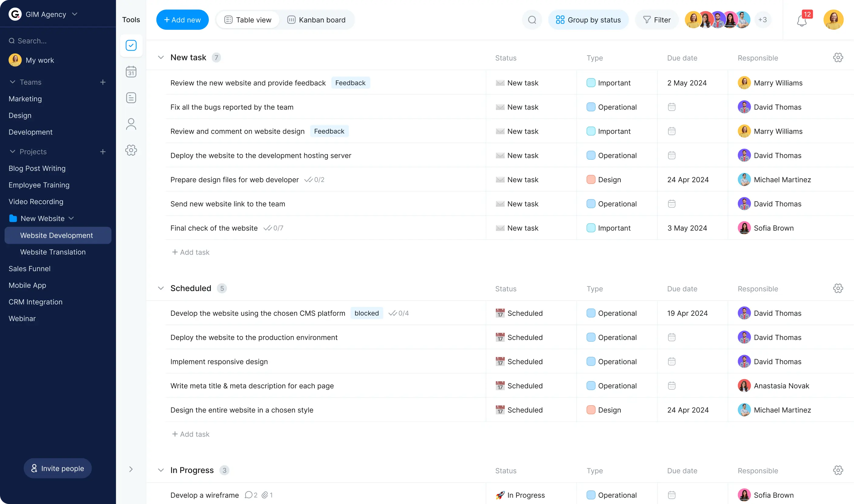Toggle collapse the Scheduled section
This screenshot has height=504, width=854.
[160, 288]
